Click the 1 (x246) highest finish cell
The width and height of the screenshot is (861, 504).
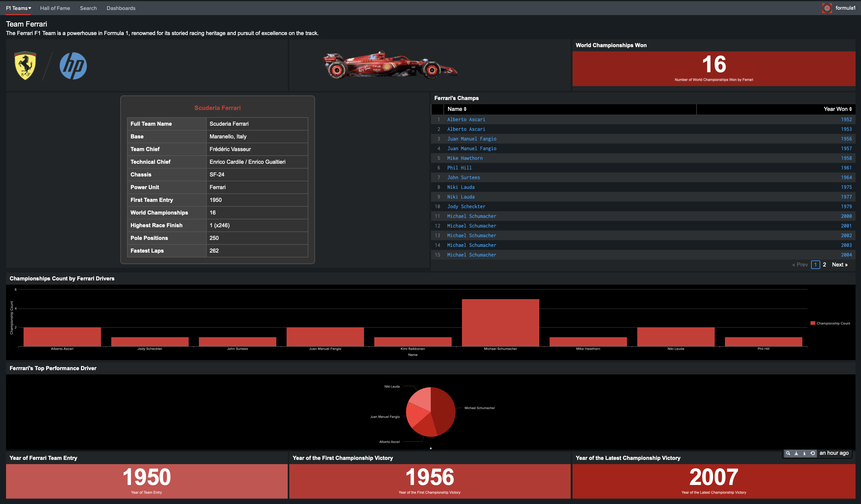pyautogui.click(x=257, y=225)
